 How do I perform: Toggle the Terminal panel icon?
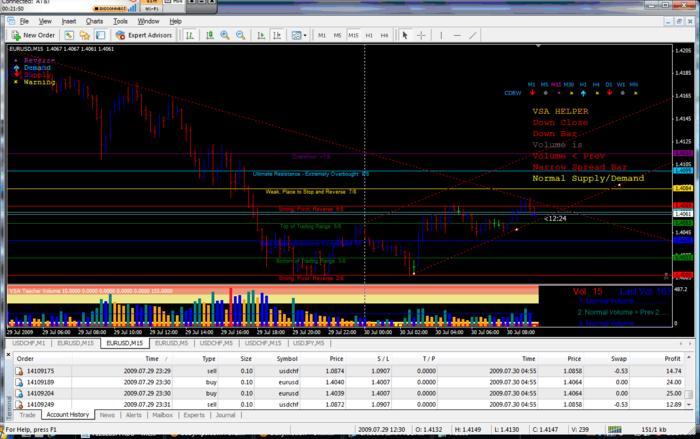click(100, 35)
